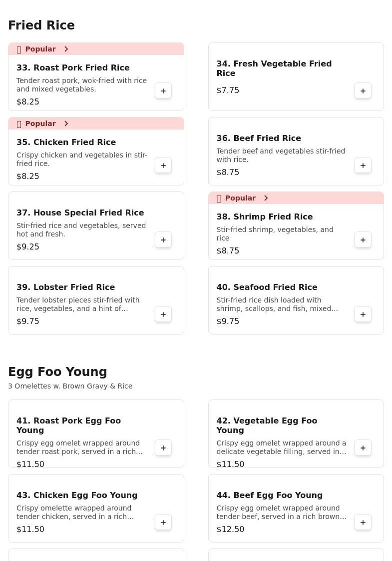The width and height of the screenshot is (392, 561).
Task: Expand Popular chevron above Shrimp Fried Rice
Action: 266,198
